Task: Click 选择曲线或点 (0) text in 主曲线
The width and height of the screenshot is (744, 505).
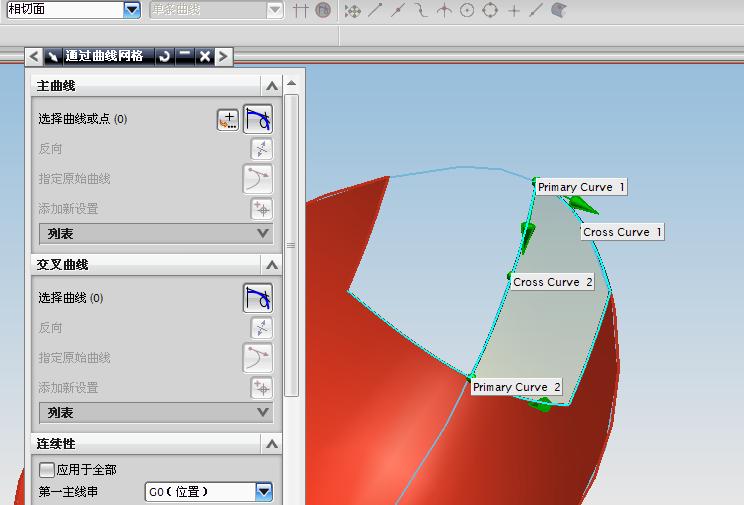Action: (x=83, y=119)
